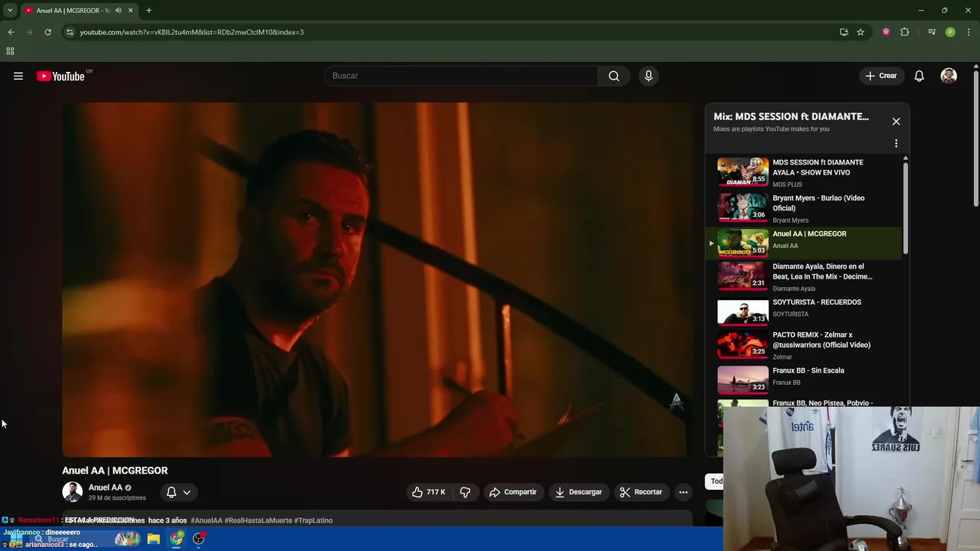This screenshot has height=551, width=980.
Task: Start voice search with microphone icon
Action: click(x=648, y=76)
